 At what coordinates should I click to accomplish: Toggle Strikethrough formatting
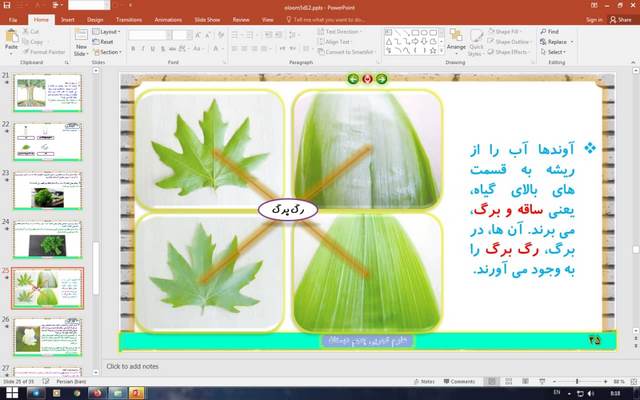click(x=172, y=49)
